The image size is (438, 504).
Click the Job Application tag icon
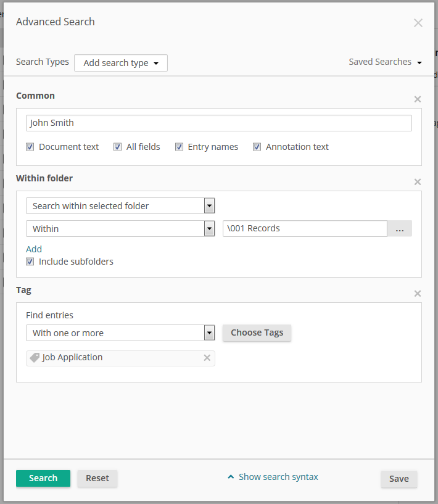point(35,358)
